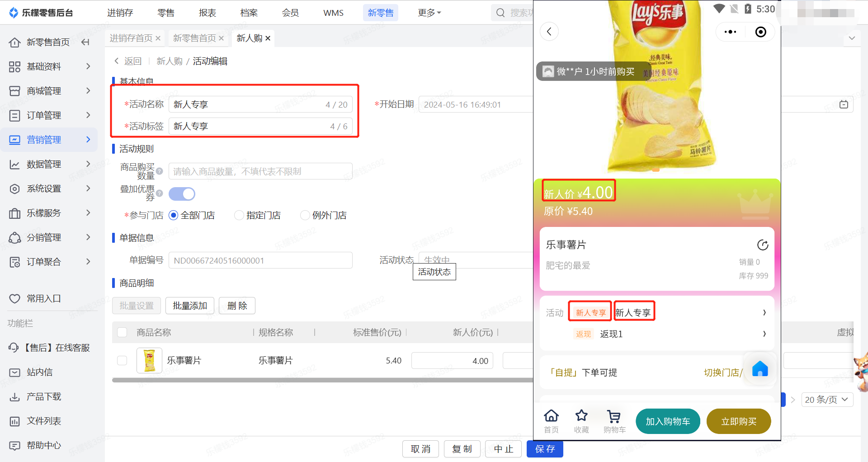The image size is (868, 462).
Task: Click the horizontal scrollbar under the table
Action: coord(322,380)
